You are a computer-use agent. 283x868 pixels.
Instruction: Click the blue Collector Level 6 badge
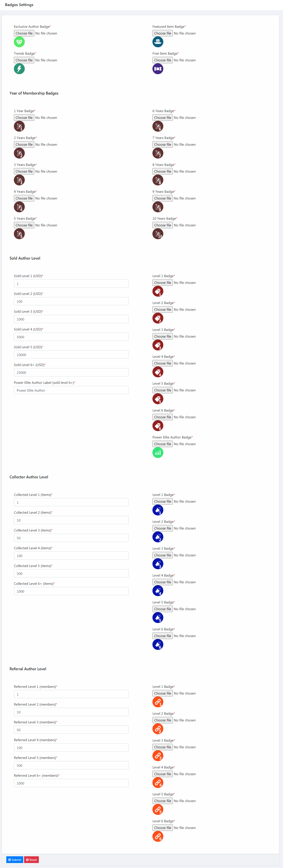[x=158, y=644]
